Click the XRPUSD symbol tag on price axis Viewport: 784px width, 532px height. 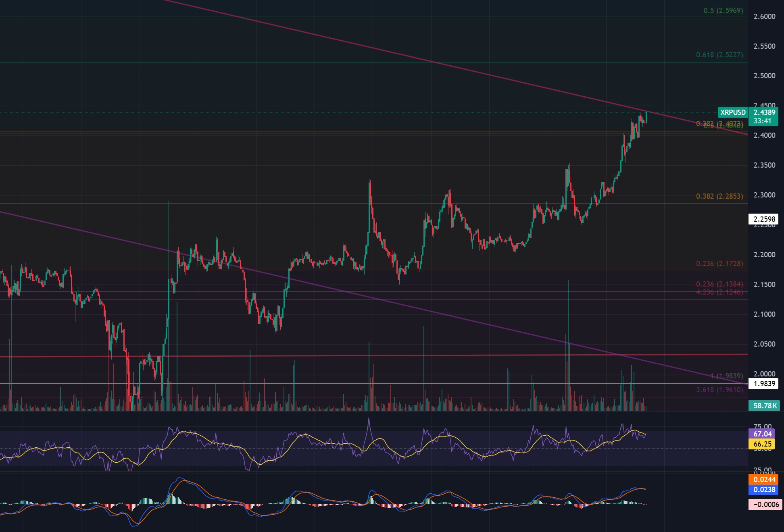(x=733, y=112)
